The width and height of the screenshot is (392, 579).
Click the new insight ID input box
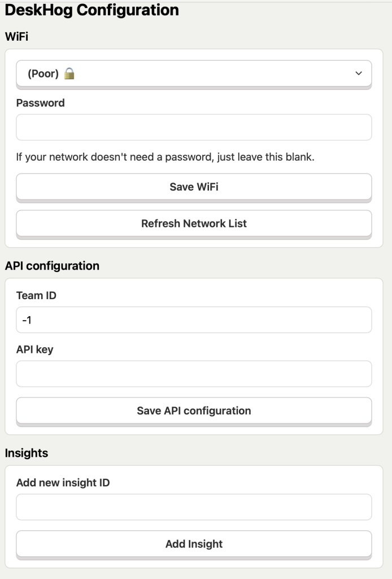[x=194, y=507]
